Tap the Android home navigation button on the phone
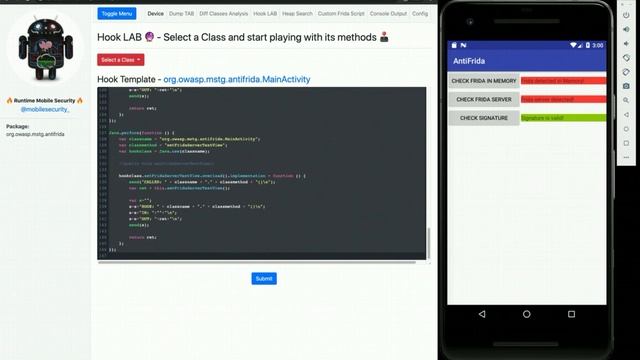Viewport: 640px width, 360px height. [527, 314]
